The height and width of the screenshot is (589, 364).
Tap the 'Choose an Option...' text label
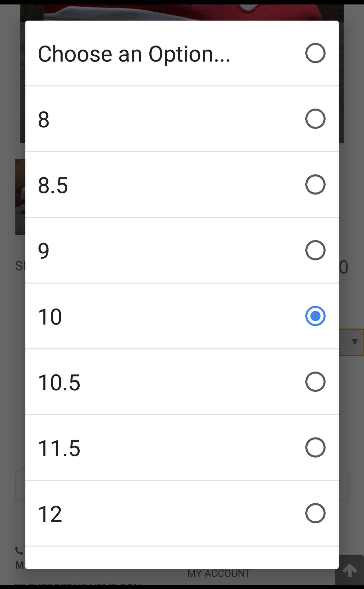(134, 54)
